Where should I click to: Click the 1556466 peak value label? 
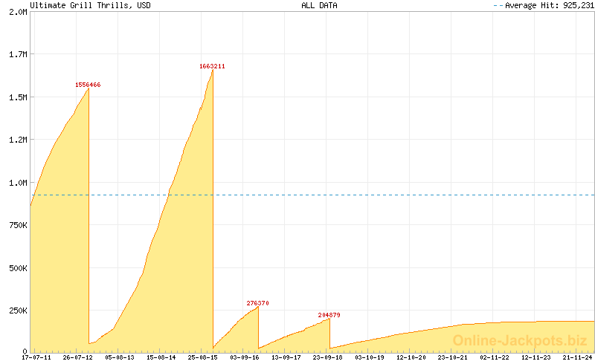88,85
